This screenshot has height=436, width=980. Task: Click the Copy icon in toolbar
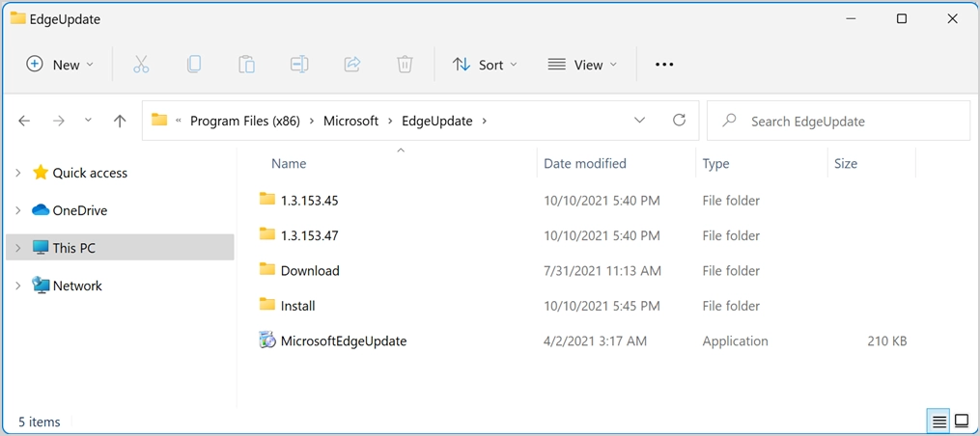[194, 65]
